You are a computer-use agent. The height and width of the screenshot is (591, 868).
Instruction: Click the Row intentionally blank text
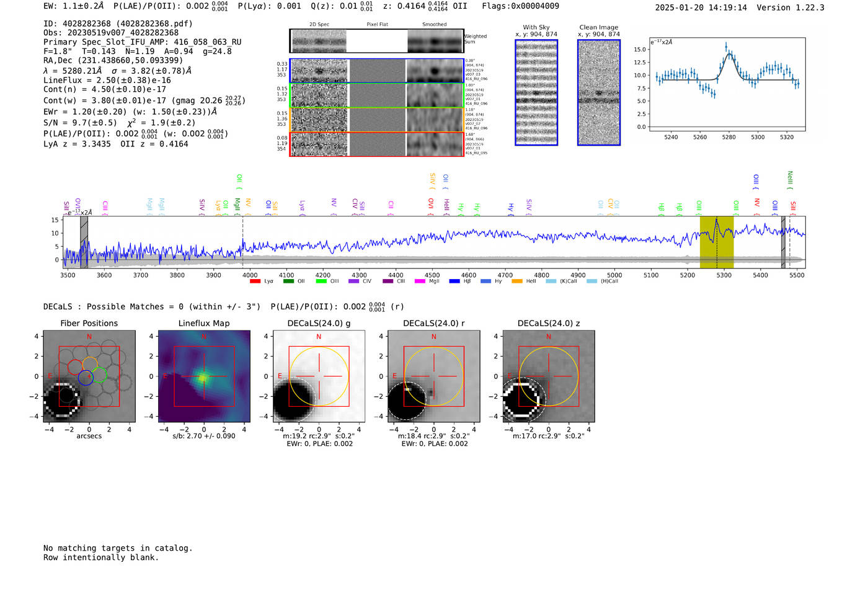[101, 558]
